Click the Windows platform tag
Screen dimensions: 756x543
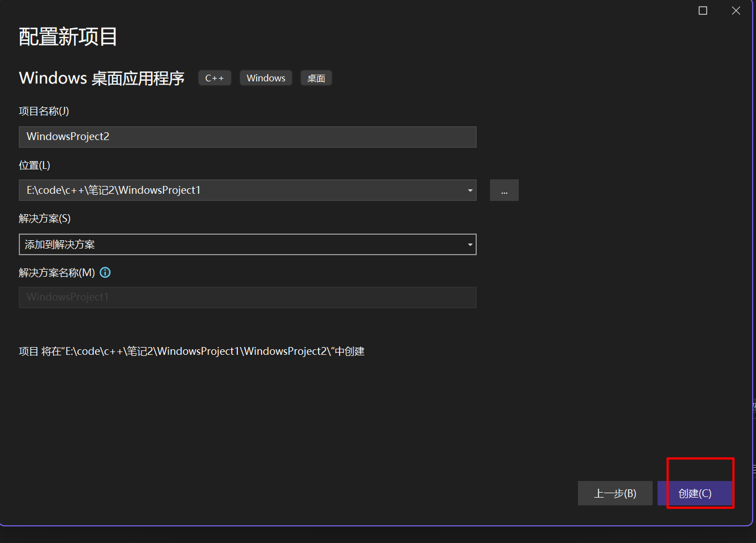click(x=266, y=78)
